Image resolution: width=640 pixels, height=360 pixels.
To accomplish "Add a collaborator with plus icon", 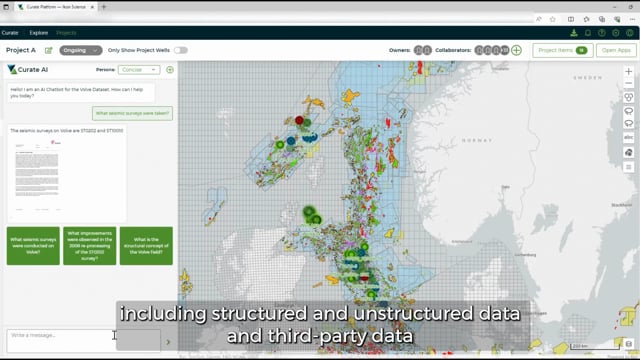I will 516,50.
